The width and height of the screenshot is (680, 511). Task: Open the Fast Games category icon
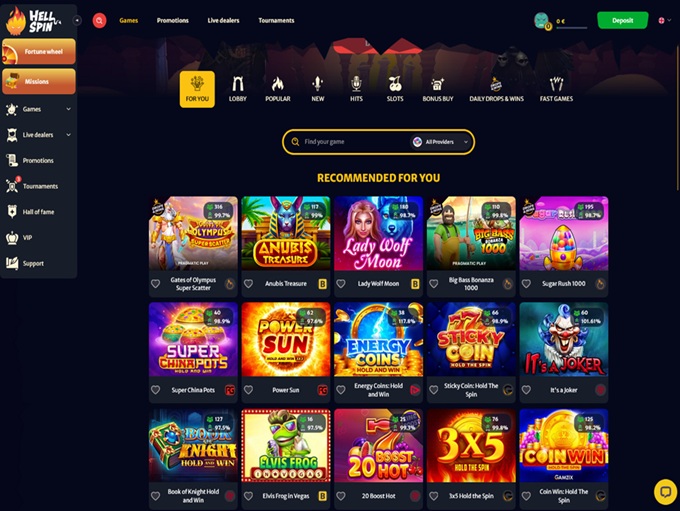click(x=556, y=84)
